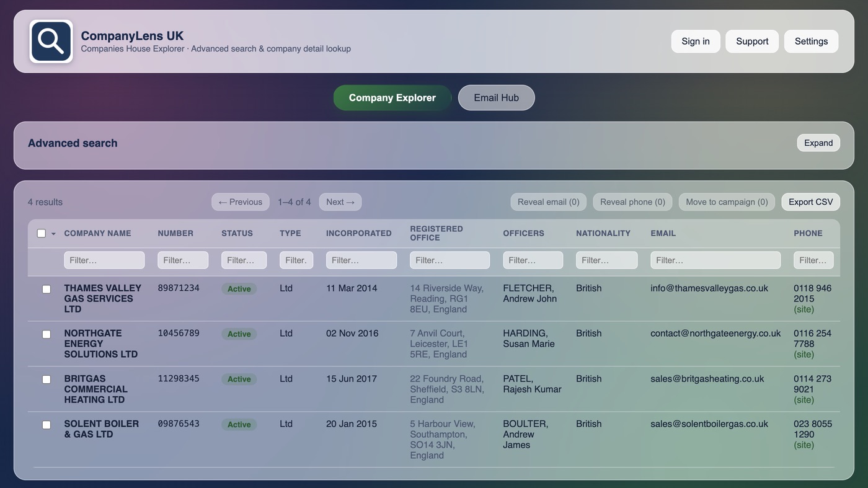Go to the Previous results page
This screenshot has width=868, height=488.
[241, 202]
